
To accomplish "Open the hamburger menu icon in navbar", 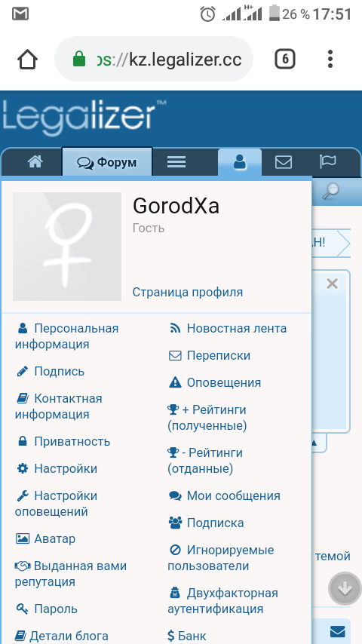I will point(176,162).
